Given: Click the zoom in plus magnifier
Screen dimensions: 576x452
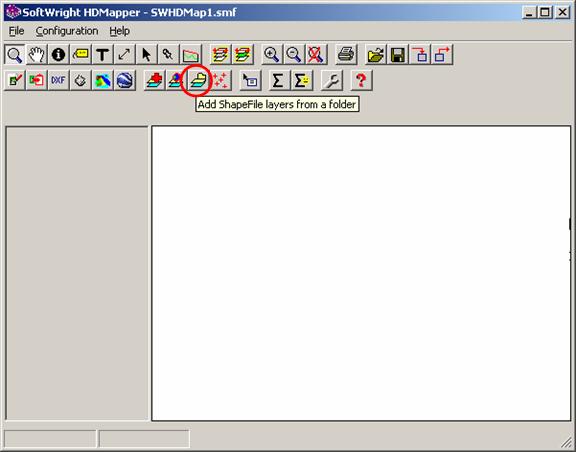Looking at the screenshot, I should click(x=271, y=55).
